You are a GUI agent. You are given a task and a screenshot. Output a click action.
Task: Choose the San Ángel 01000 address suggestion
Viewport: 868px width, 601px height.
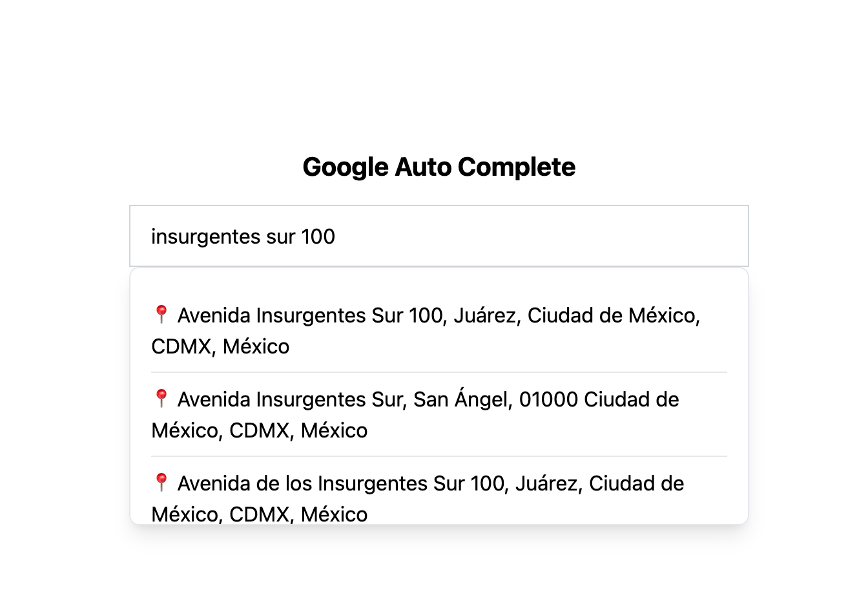(x=413, y=414)
